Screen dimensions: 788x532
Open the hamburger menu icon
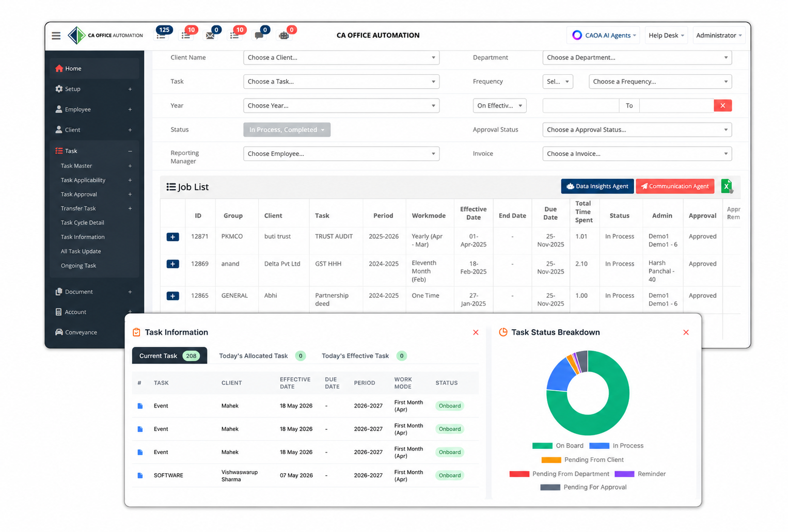[56, 36]
